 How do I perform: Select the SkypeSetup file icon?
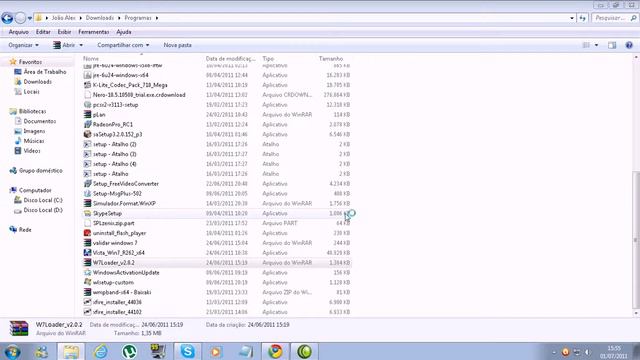87,213
